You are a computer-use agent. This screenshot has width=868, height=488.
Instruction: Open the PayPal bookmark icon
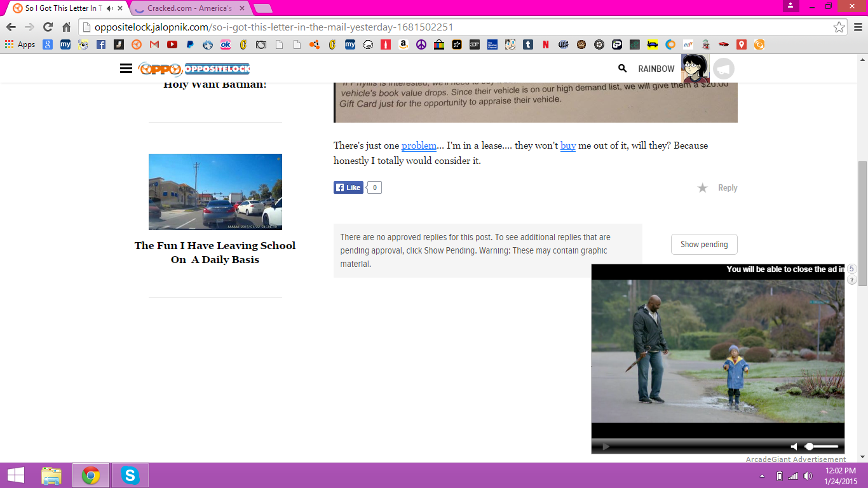coord(190,44)
